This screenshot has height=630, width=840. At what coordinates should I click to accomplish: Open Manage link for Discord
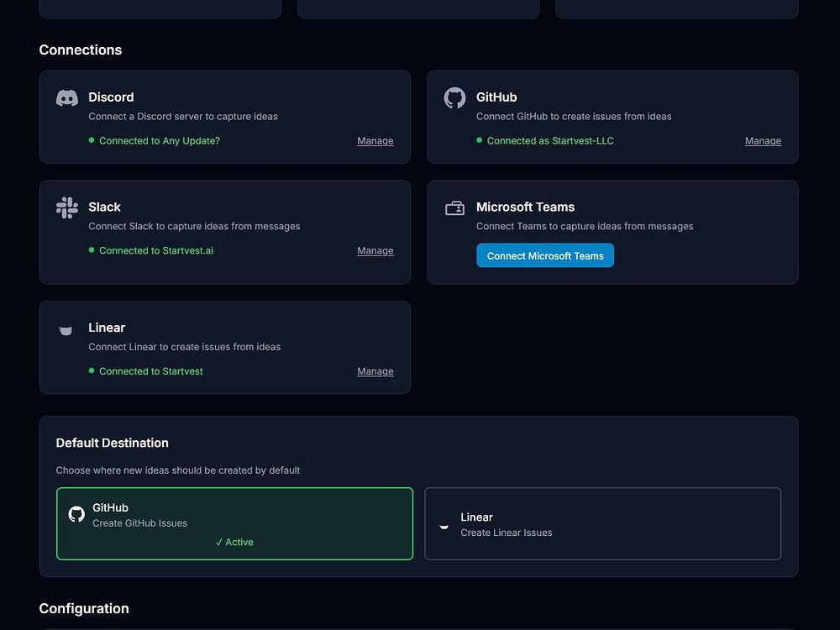pos(375,141)
